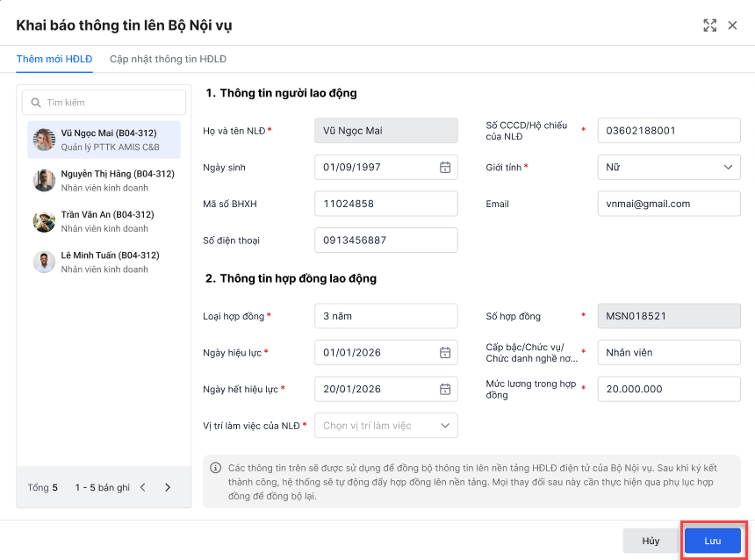Click the search magnifier icon
Image resolution: width=755 pixels, height=560 pixels.
pyautogui.click(x=36, y=103)
